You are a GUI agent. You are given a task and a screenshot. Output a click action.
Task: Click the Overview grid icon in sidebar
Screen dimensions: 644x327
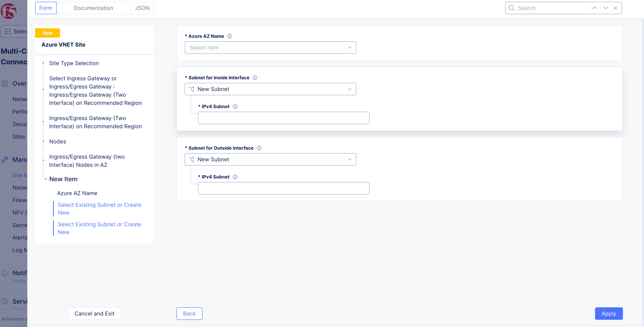pos(4,83)
